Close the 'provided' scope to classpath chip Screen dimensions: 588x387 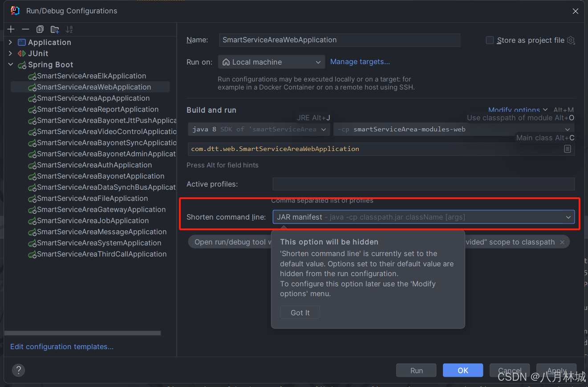pyautogui.click(x=562, y=242)
